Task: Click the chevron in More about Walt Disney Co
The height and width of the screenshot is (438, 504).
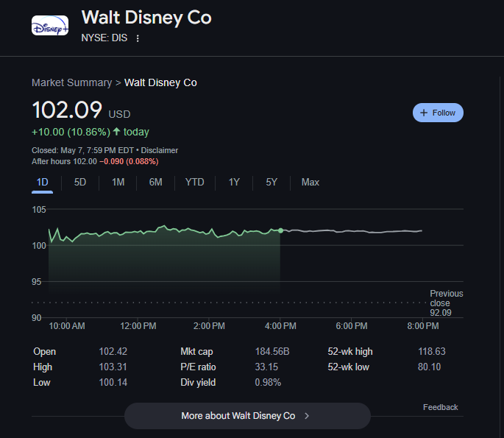Action: (x=307, y=416)
